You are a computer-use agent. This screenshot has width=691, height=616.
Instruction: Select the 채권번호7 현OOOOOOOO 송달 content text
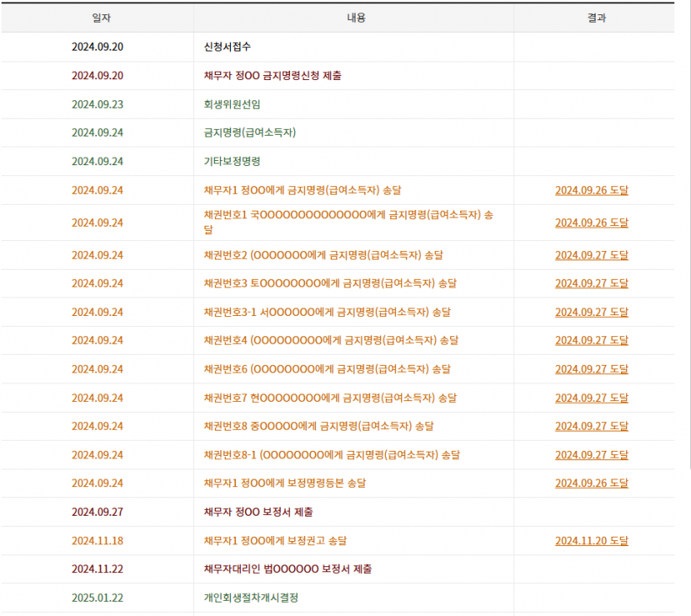[x=330, y=399]
